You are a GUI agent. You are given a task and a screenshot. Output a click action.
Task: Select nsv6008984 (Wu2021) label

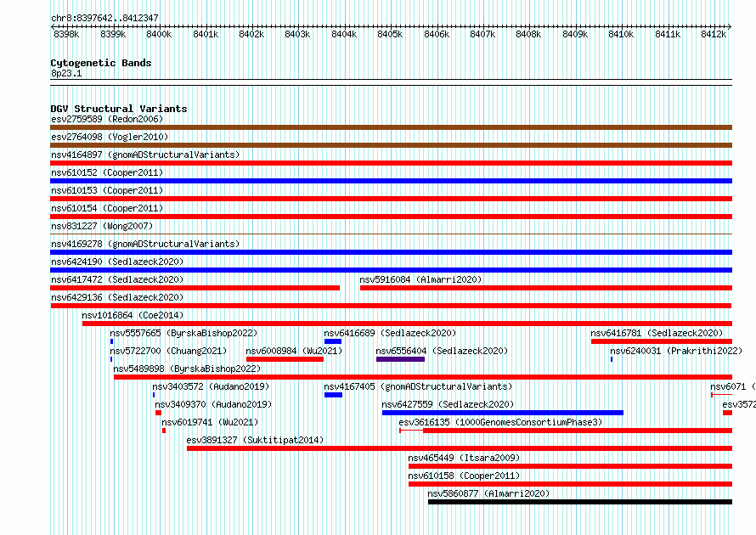pos(294,351)
